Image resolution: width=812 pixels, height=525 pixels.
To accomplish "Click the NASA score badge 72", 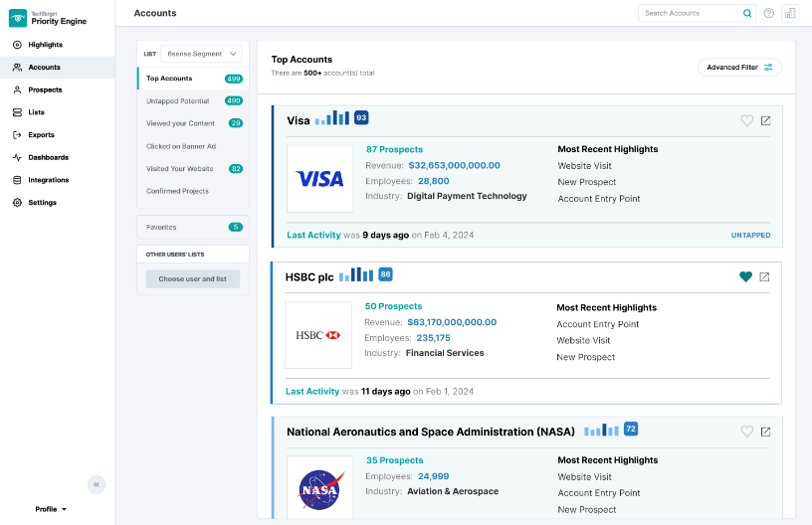I will point(631,429).
